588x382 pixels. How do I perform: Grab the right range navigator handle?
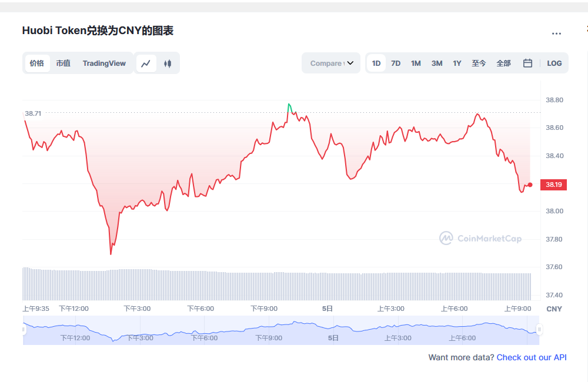click(x=539, y=330)
